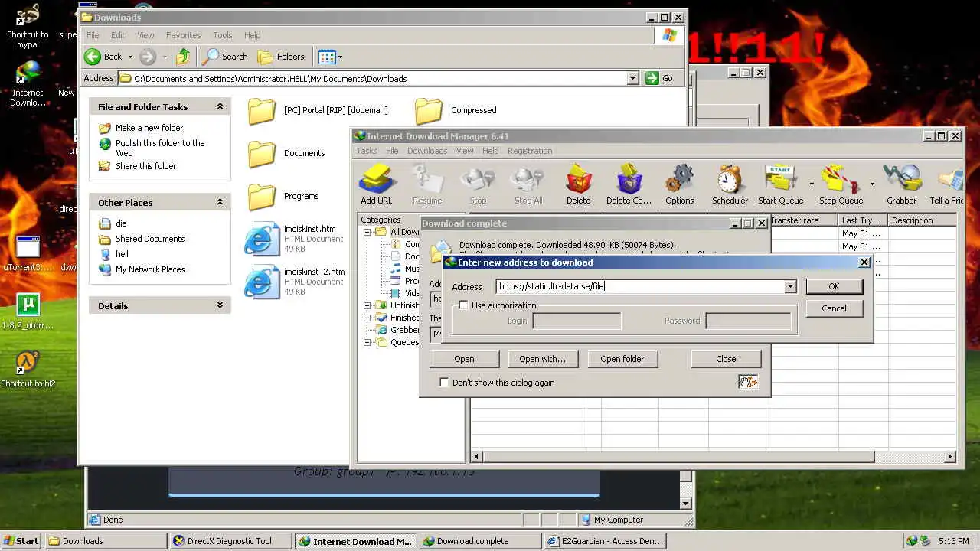
Task: Click OK in new address dialog
Action: [834, 286]
